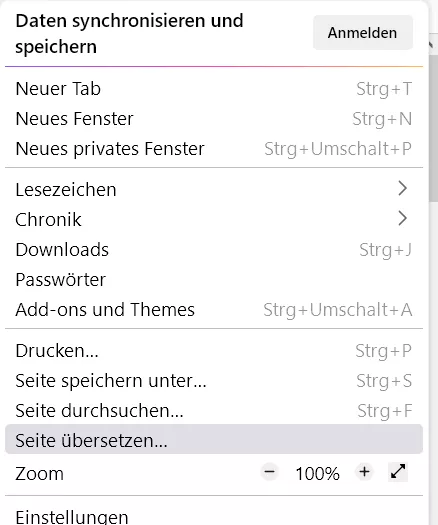This screenshot has height=525, width=438.
Task: Click Seite übersetzen... entry
Action: click(x=214, y=439)
